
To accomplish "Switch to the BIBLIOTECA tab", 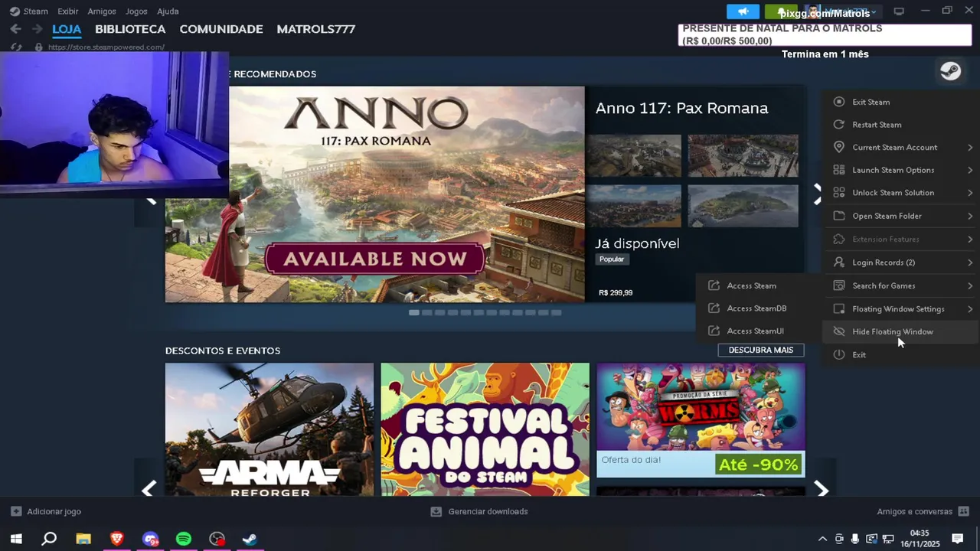I will [x=130, y=29].
